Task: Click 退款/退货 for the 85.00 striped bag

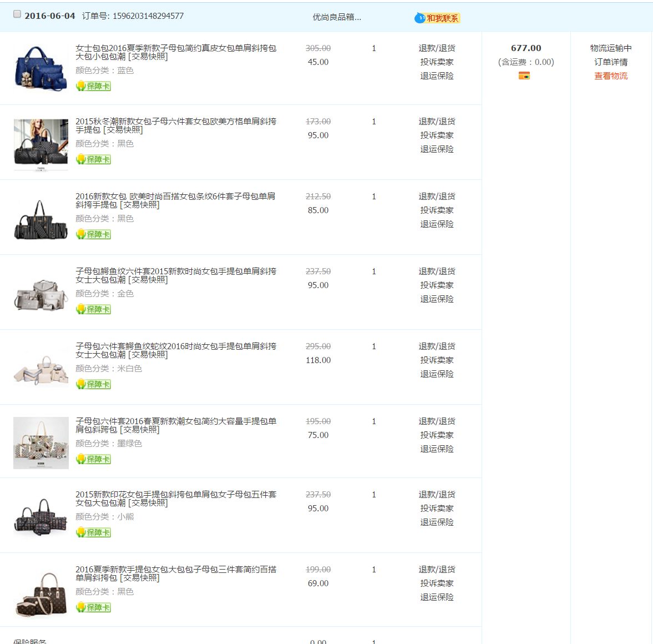Action: [437, 197]
